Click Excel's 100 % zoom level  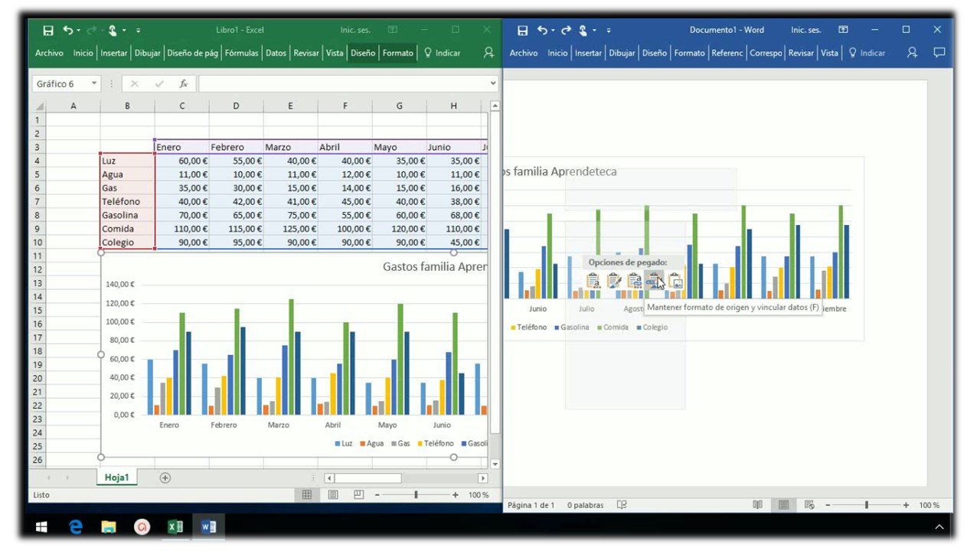(x=479, y=495)
